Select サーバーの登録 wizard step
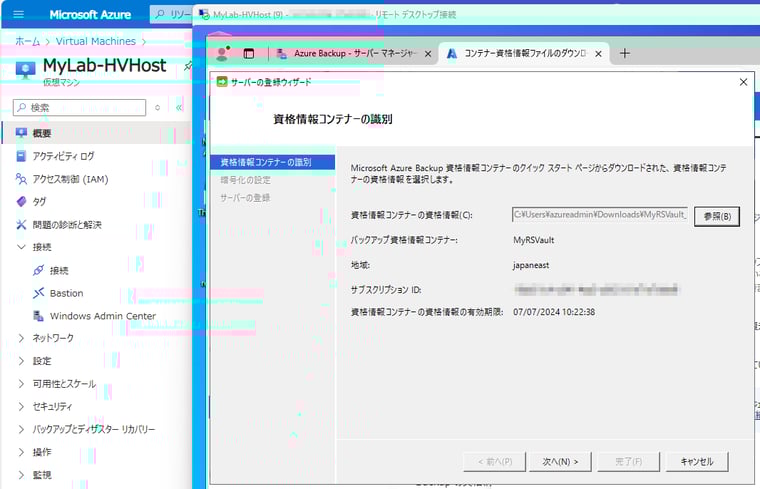This screenshot has width=760, height=489. [x=245, y=198]
